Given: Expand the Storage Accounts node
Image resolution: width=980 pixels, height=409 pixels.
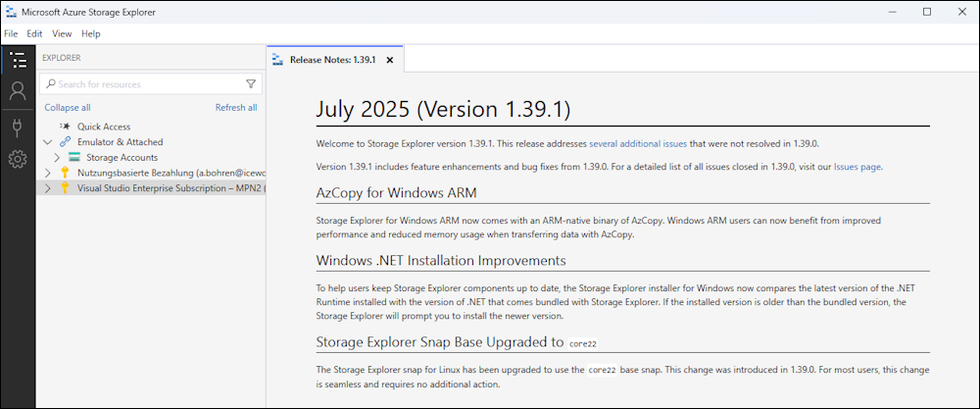Looking at the screenshot, I should (x=57, y=158).
